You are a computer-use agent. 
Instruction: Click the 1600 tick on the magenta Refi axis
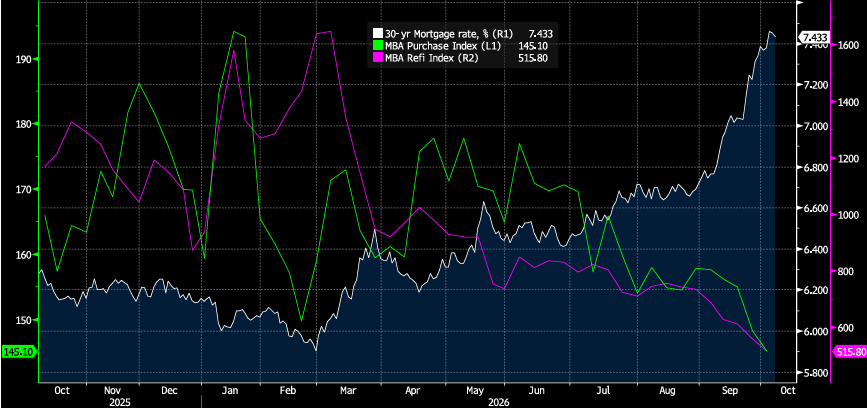click(848, 46)
